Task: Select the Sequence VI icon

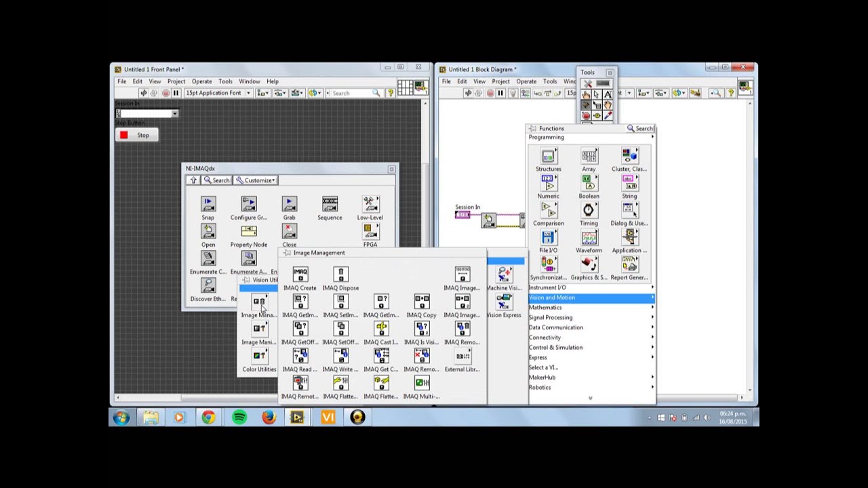Action: click(x=330, y=204)
